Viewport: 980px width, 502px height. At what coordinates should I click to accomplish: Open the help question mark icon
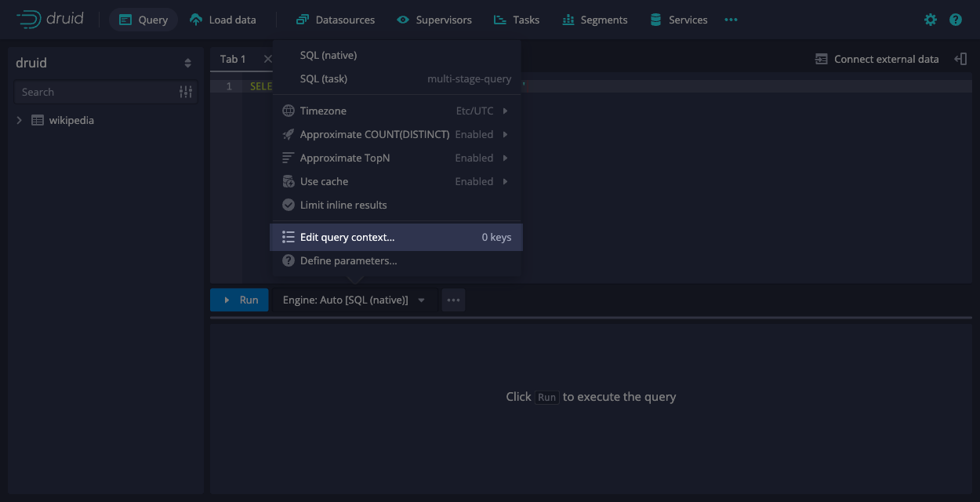click(x=955, y=20)
